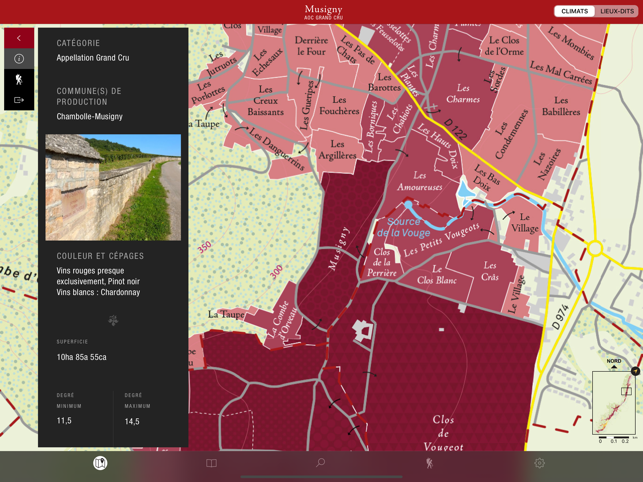Tap Les Porlottes plot

[x=208, y=93]
